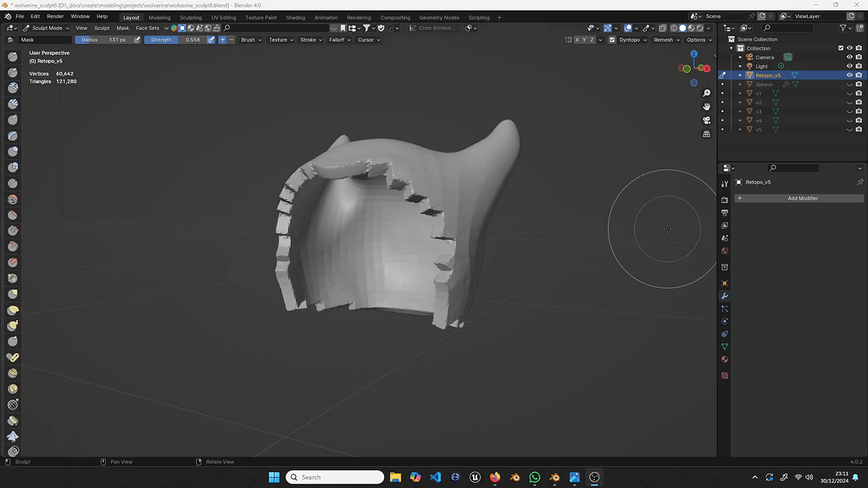Open Firefox from the taskbar
868x488 pixels.
[495, 478]
